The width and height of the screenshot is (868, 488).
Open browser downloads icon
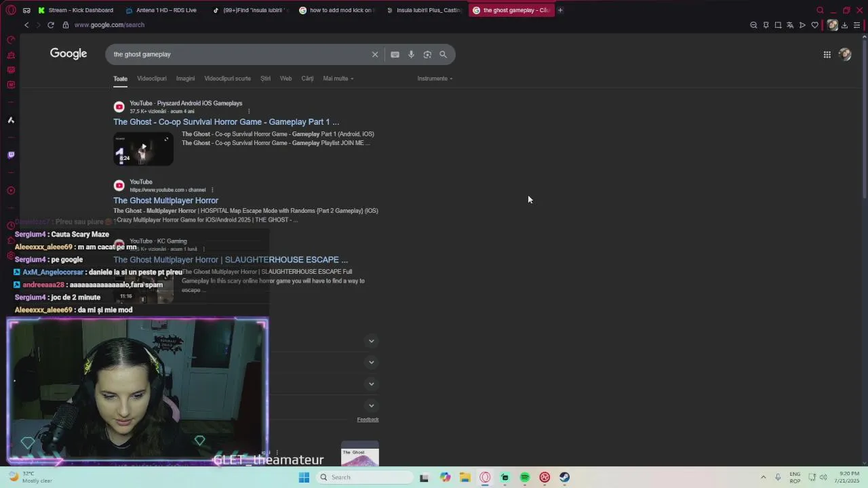point(844,25)
